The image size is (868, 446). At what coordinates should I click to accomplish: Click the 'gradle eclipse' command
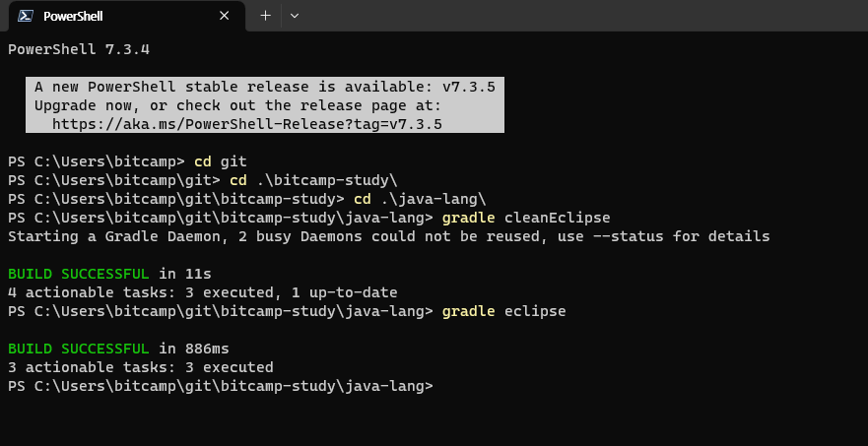[x=503, y=311]
